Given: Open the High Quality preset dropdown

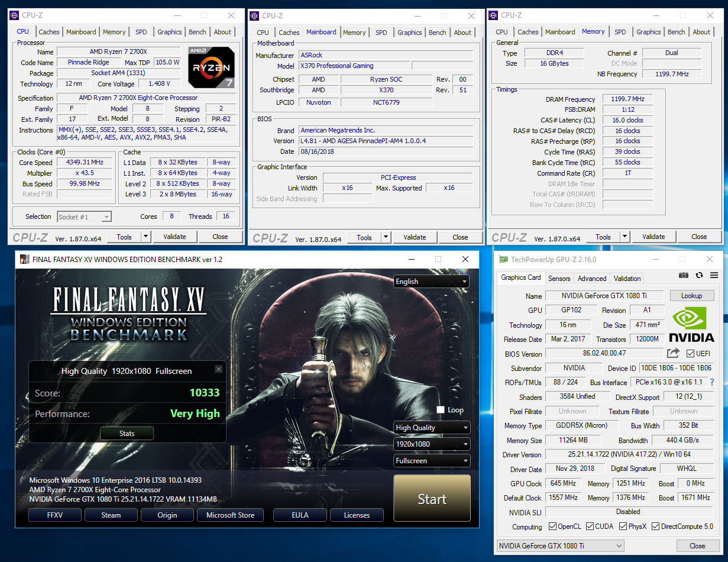Looking at the screenshot, I should (432, 428).
